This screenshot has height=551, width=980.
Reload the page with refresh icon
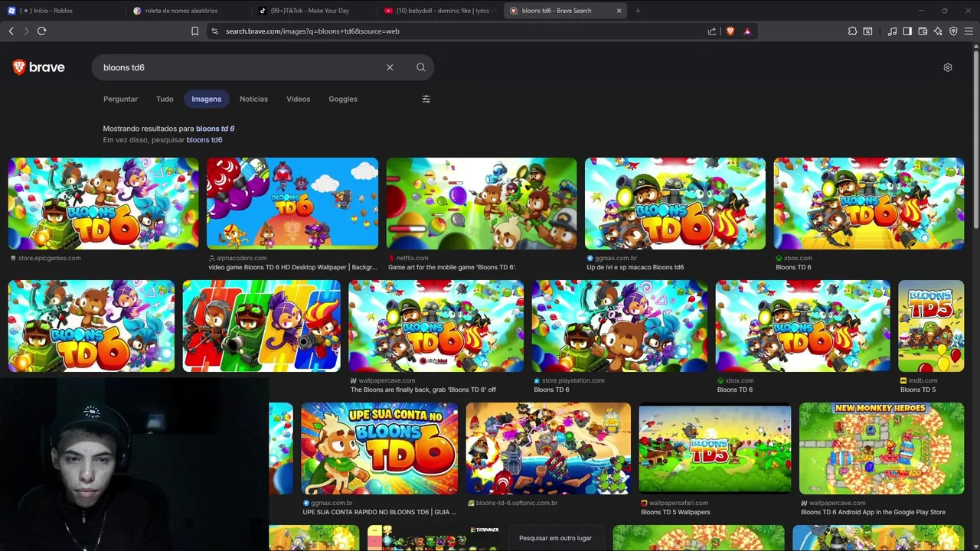point(41,31)
